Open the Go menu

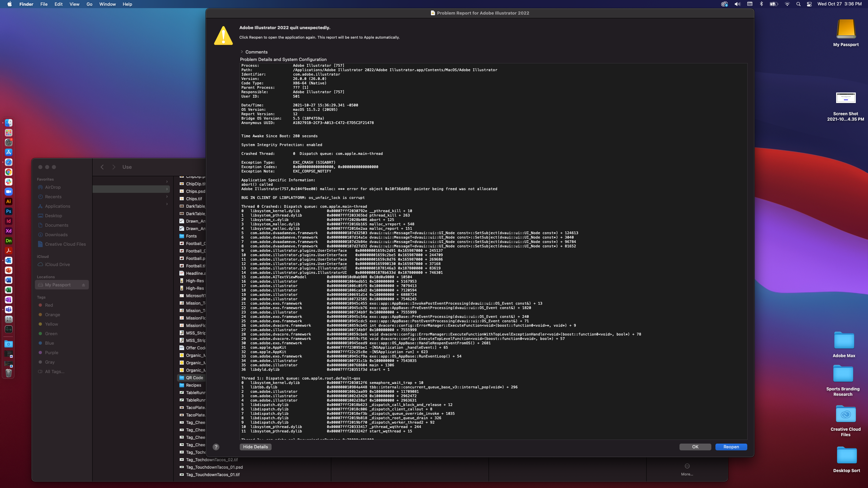click(89, 4)
